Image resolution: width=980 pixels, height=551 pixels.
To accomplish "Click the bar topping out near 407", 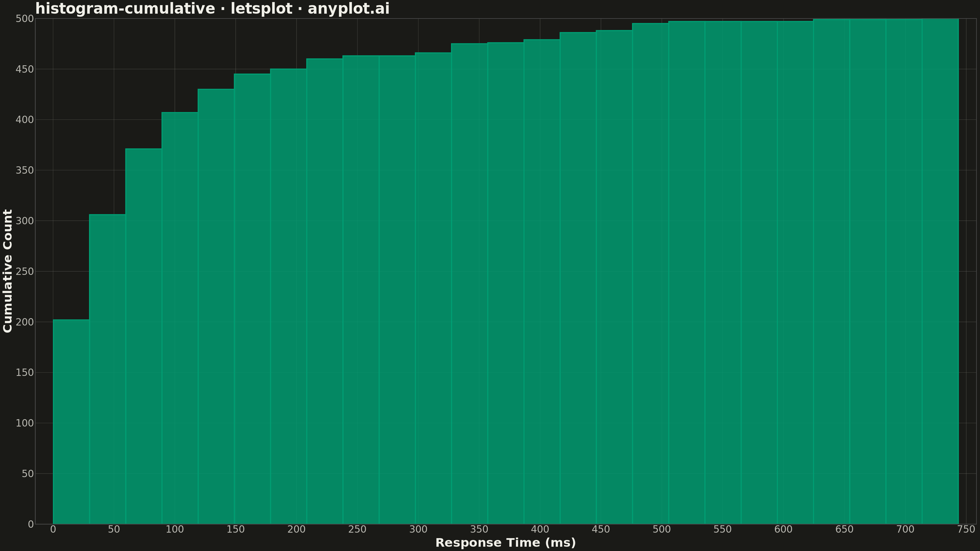I will 180,318.
